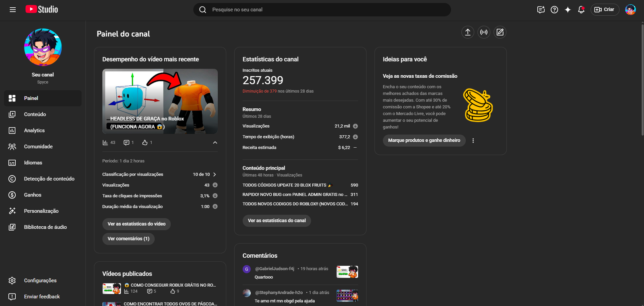Click the go live broadcast icon

click(484, 32)
